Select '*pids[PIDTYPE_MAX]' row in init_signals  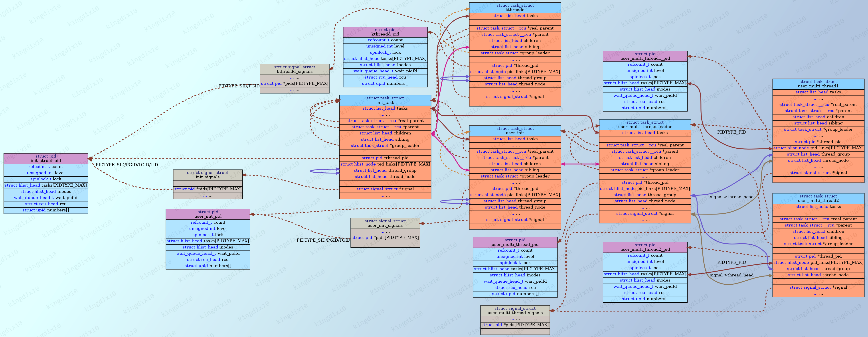pyautogui.click(x=208, y=189)
